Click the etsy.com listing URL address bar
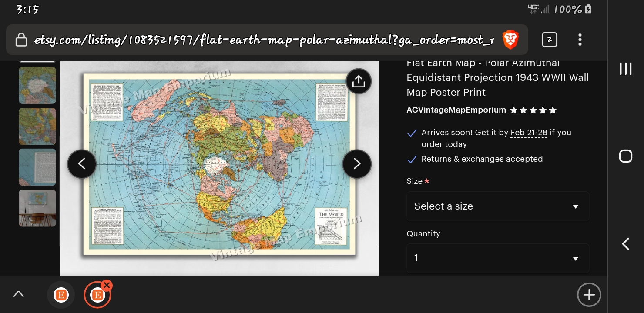 263,40
